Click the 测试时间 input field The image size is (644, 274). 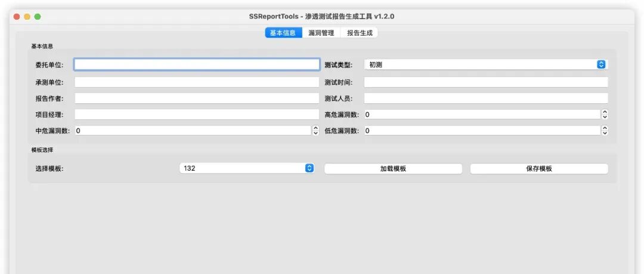point(486,82)
